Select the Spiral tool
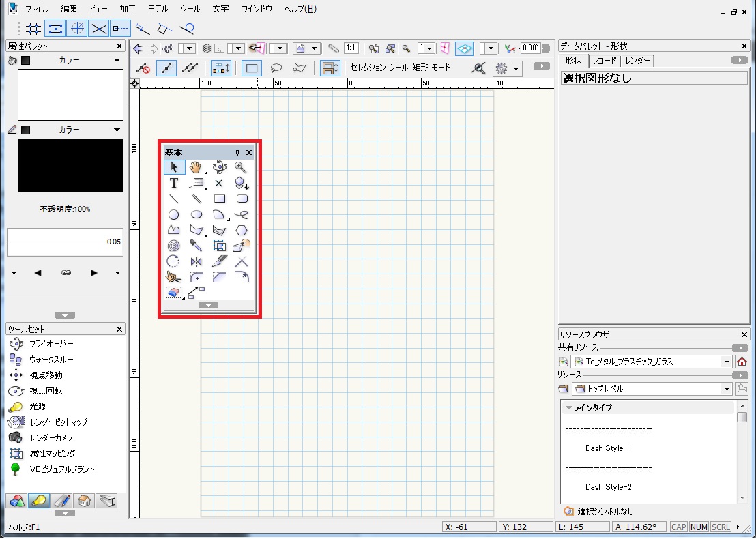 (x=173, y=246)
